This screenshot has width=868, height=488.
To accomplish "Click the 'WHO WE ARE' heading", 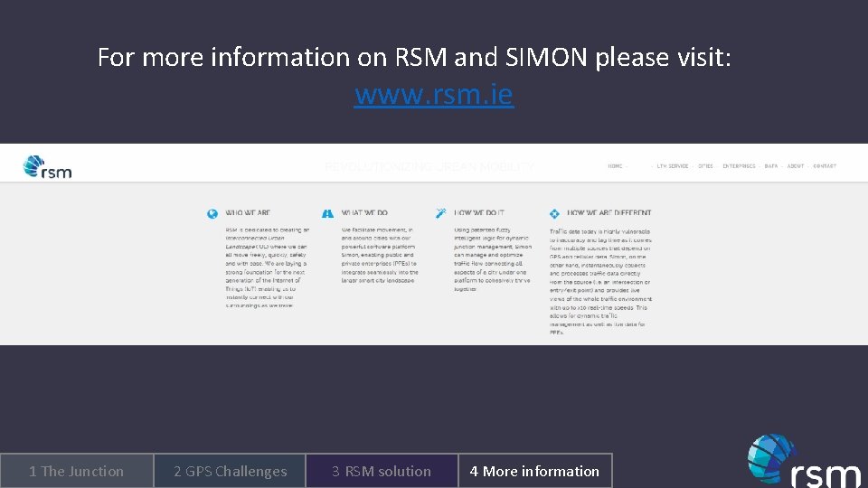I will 248,212.
